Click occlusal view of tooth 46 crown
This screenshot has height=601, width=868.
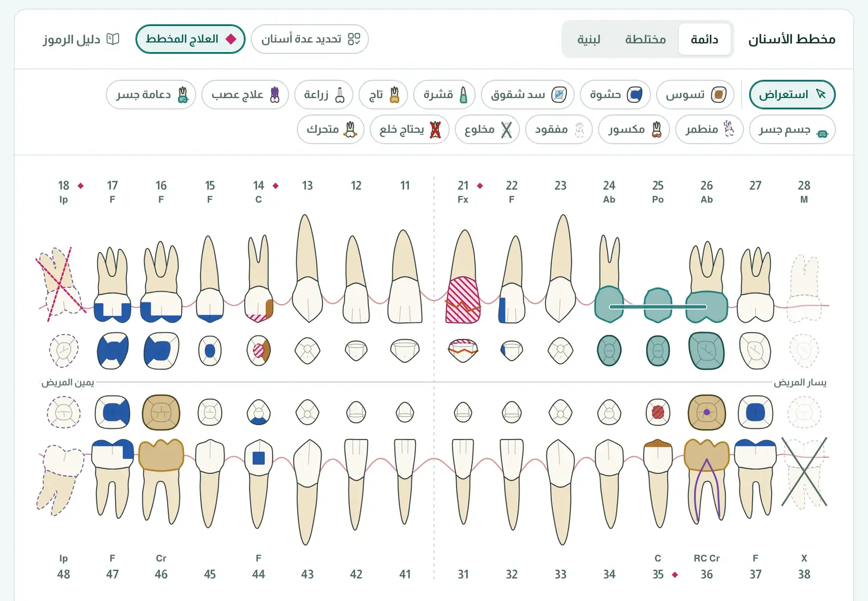pos(161,413)
